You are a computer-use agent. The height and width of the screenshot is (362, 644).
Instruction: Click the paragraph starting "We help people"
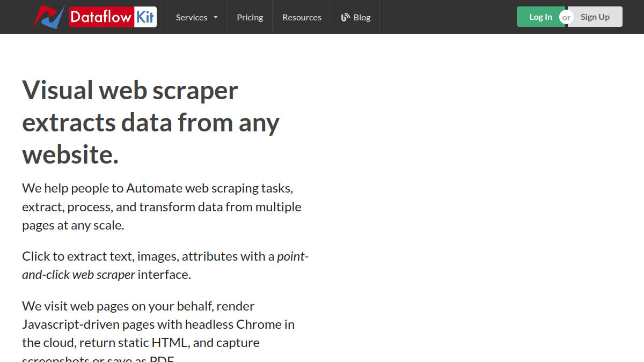(162, 207)
